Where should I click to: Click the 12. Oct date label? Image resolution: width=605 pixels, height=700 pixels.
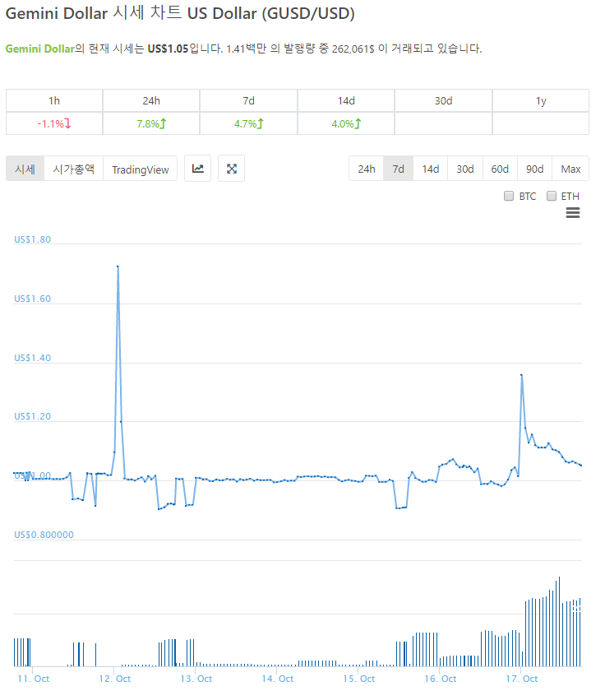click(x=114, y=679)
